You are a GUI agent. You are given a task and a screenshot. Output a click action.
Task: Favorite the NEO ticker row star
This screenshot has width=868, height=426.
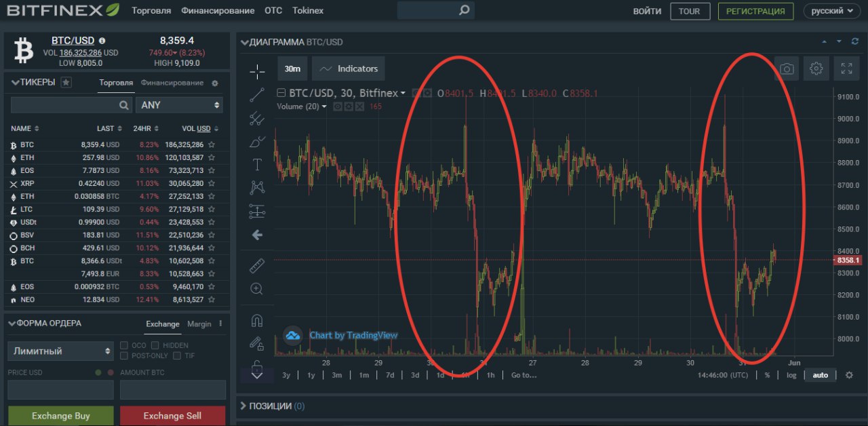coord(212,299)
